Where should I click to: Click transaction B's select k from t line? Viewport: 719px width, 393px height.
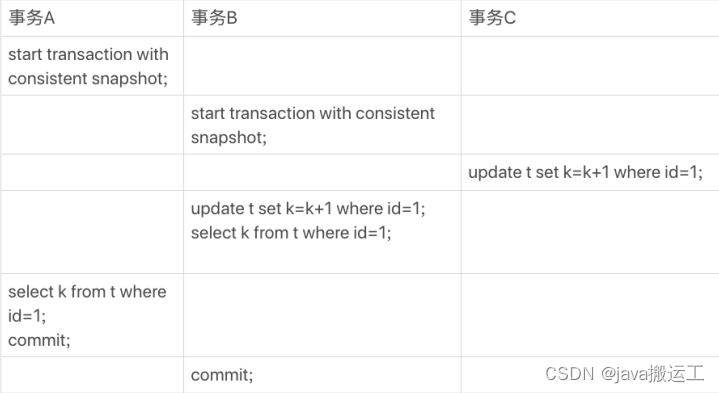point(291,233)
